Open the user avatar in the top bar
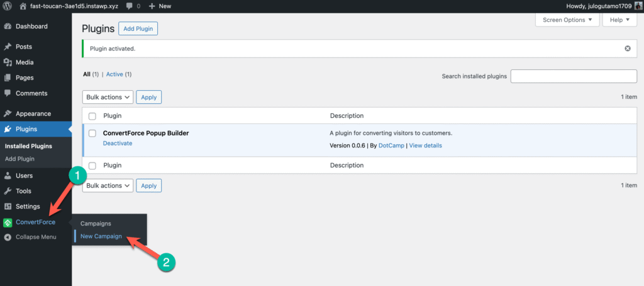Screen dimensions: 644x286 click(637, 6)
